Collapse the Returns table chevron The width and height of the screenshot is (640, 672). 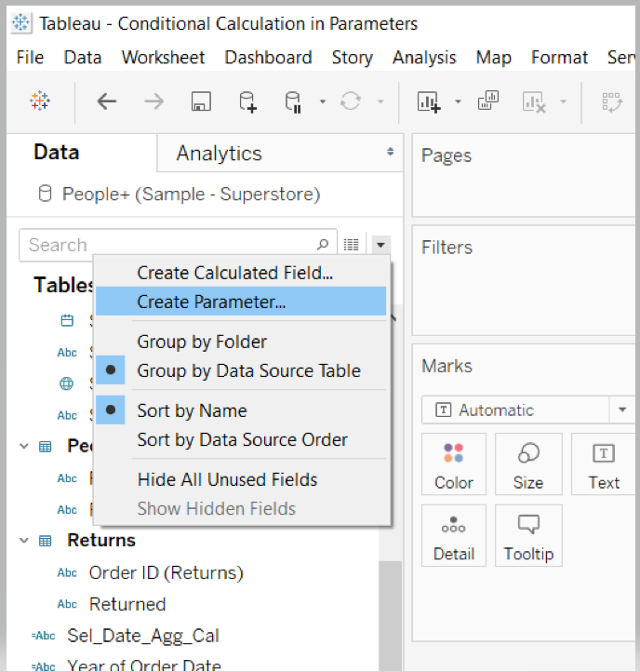click(24, 541)
